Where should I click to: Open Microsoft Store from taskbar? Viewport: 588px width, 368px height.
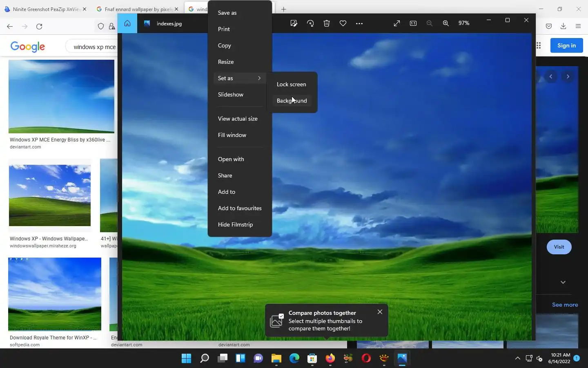pyautogui.click(x=312, y=359)
